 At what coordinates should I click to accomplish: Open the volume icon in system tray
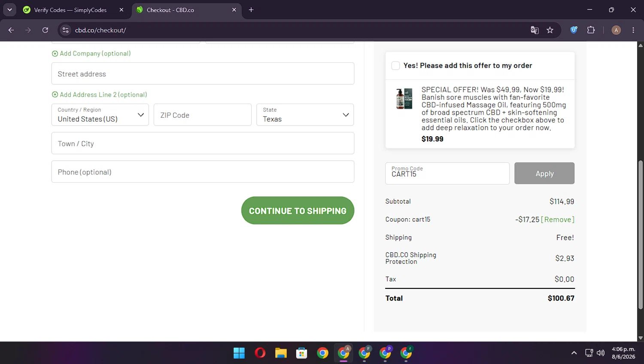coord(601,353)
